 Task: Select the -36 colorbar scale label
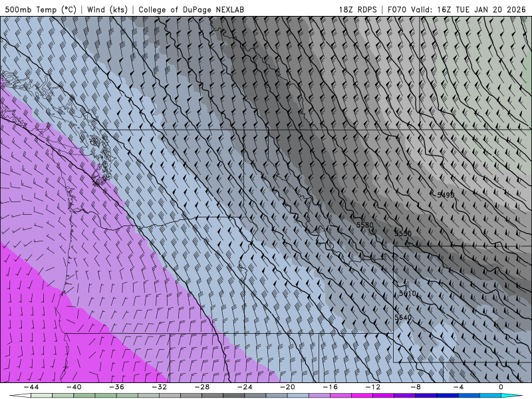click(x=117, y=387)
